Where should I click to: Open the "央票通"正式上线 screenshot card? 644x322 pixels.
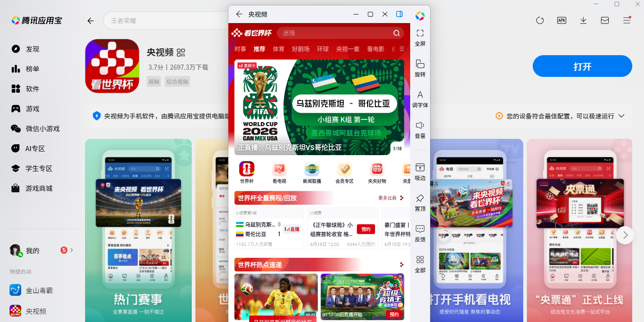(579, 230)
